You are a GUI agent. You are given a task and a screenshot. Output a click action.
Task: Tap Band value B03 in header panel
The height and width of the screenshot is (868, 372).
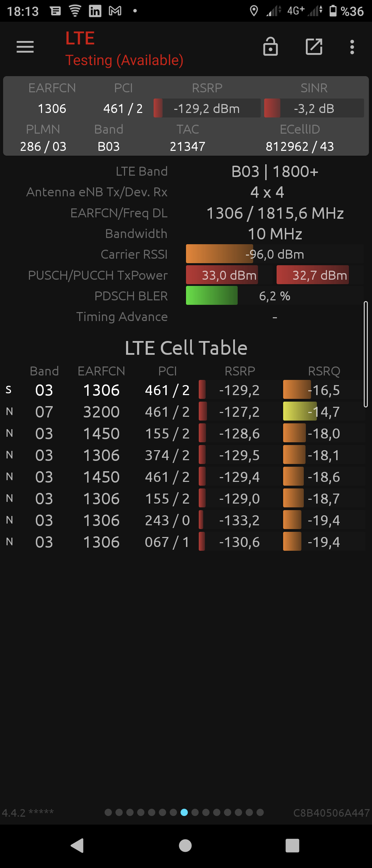108,146
